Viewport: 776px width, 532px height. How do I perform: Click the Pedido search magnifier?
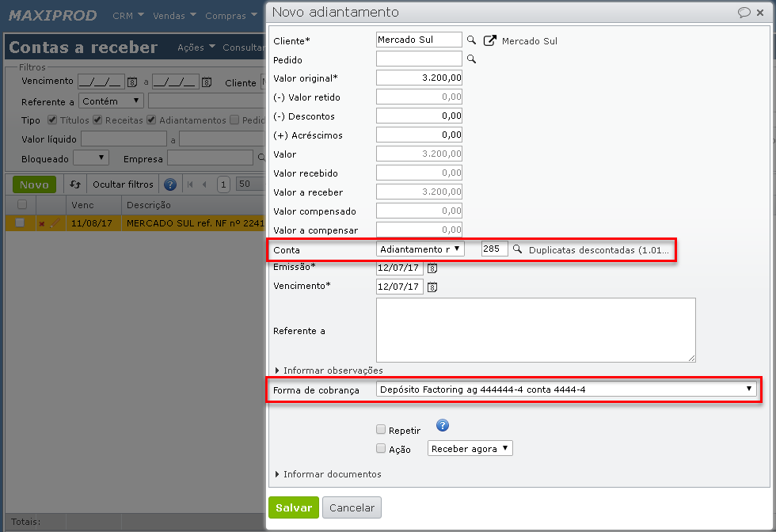pos(471,59)
